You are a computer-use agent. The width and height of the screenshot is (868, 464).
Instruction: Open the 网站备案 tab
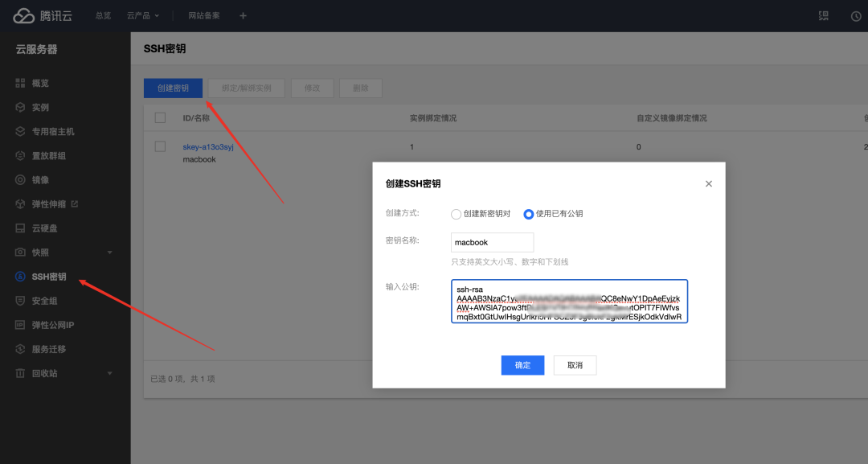pyautogui.click(x=203, y=15)
